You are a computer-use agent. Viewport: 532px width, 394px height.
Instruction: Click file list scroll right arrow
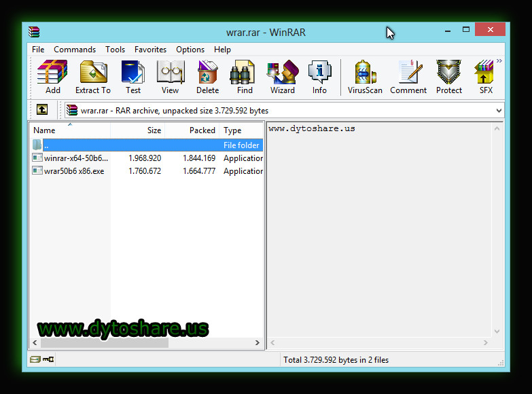tap(258, 343)
